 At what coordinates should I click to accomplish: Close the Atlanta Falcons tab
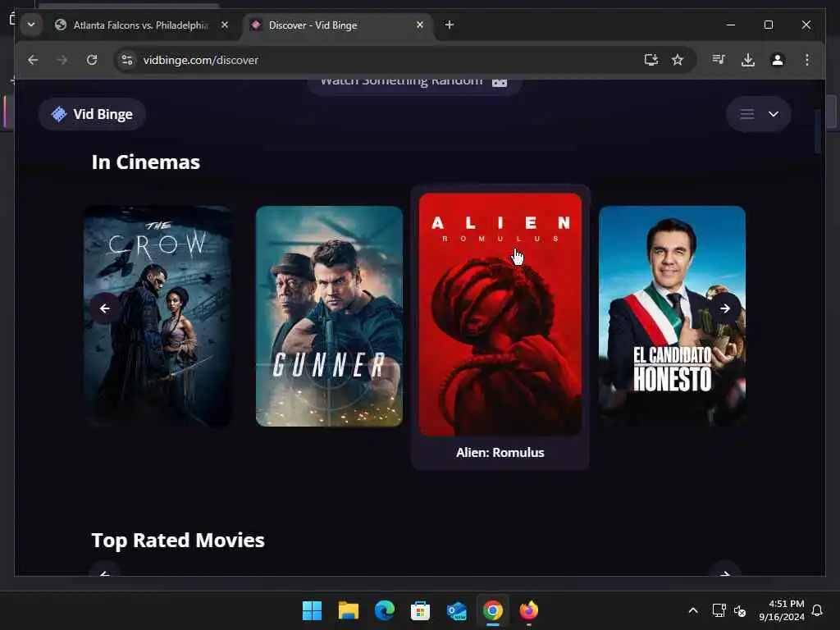(225, 25)
